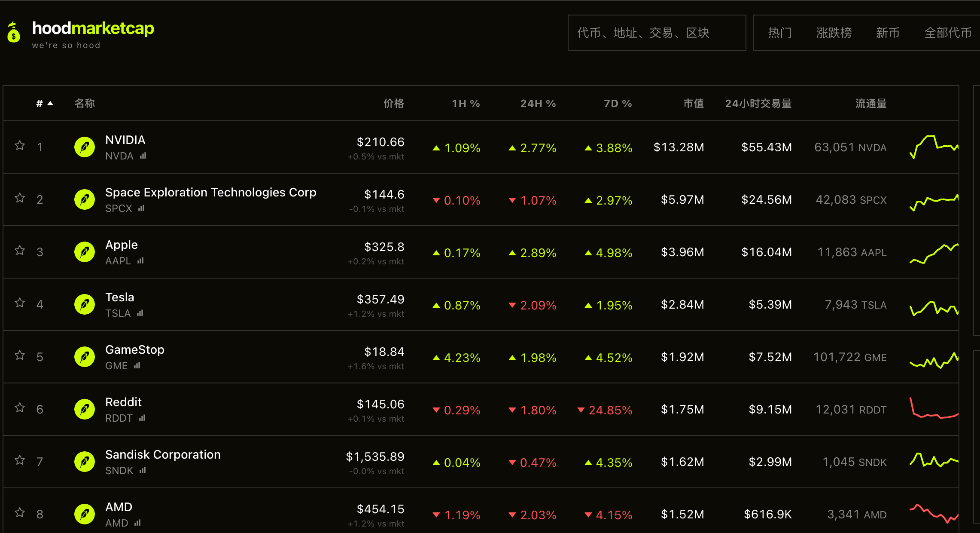Open the Sandisk Corporation token page
Viewport: 980px width, 533px height.
(163, 454)
